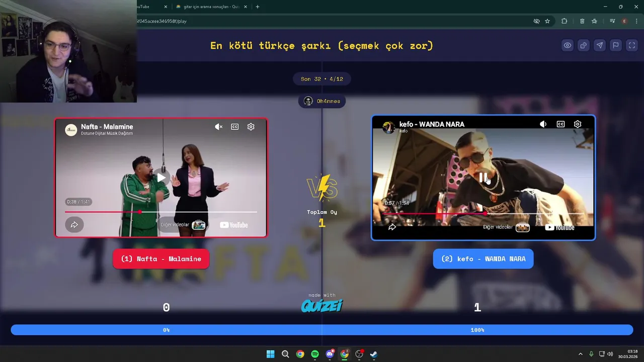Click the trash can extension icon
Image resolution: width=644 pixels, height=362 pixels.
point(582,21)
